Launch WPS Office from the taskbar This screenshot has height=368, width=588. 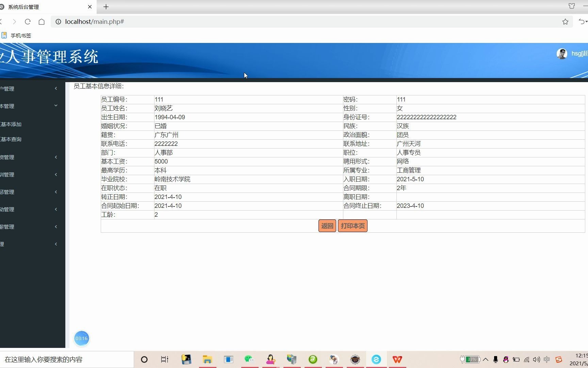pos(397,359)
